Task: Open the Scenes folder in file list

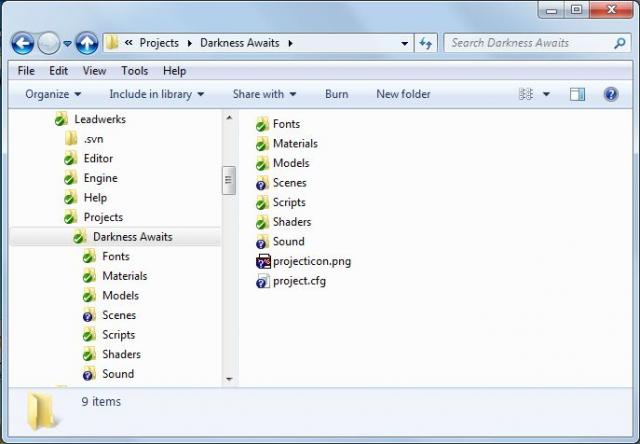Action: [289, 183]
